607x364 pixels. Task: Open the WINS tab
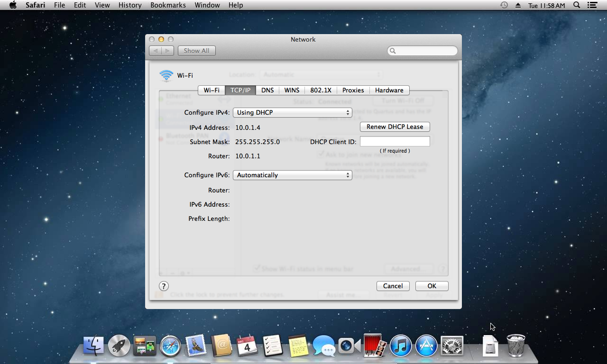[292, 90]
